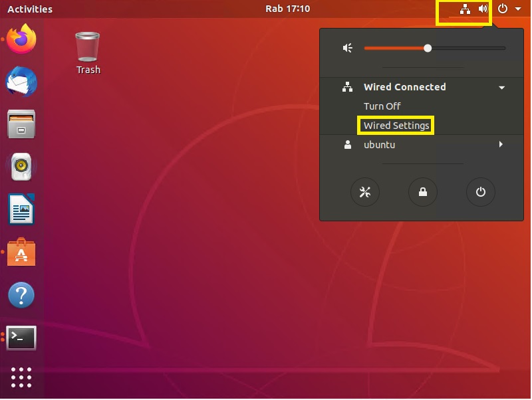Lock the screen with the padlock button
Image resolution: width=532 pixels, height=400 pixels.
pyautogui.click(x=422, y=193)
